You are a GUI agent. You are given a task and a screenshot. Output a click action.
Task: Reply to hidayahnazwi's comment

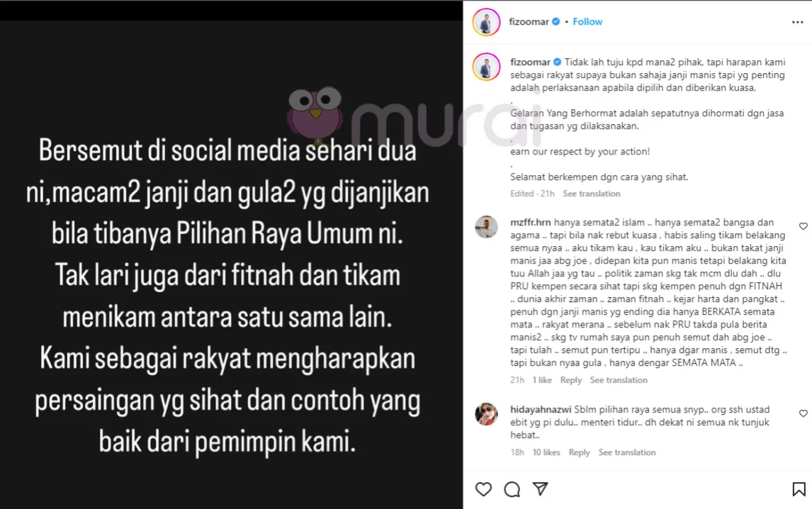[x=579, y=452]
